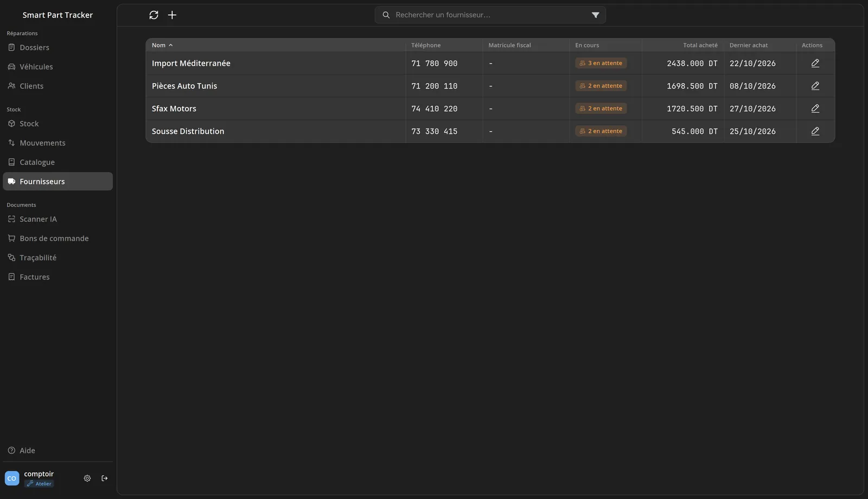This screenshot has width=868, height=499.
Task: Open Aide help link
Action: pos(58,451)
